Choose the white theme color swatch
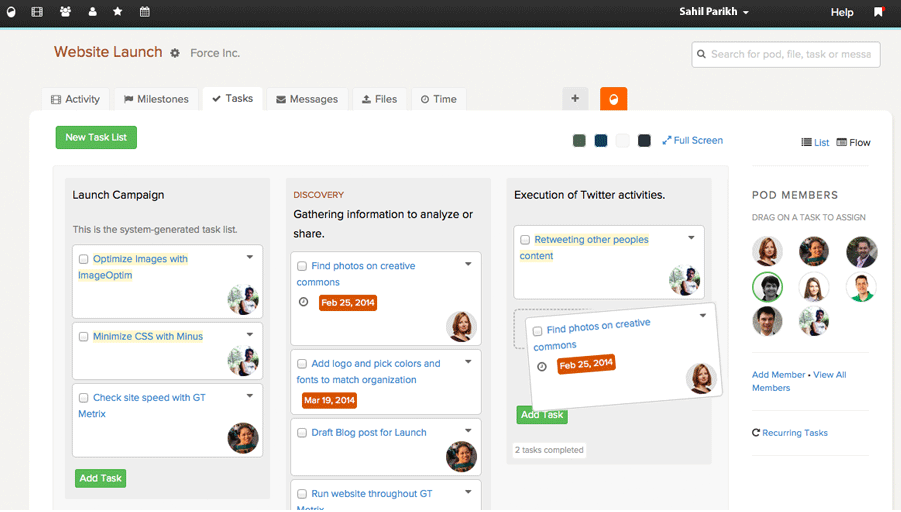Viewport: 901px width, 512px height. point(622,140)
